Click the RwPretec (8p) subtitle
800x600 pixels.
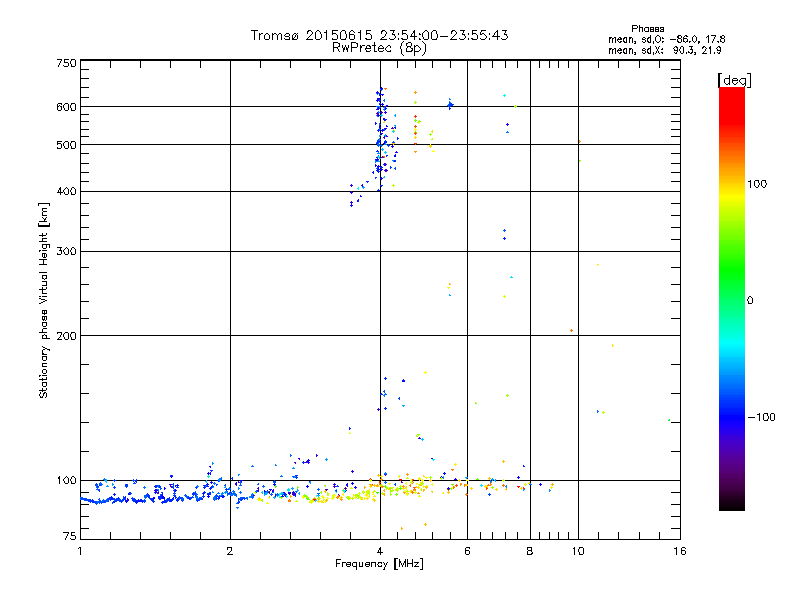pos(379,47)
